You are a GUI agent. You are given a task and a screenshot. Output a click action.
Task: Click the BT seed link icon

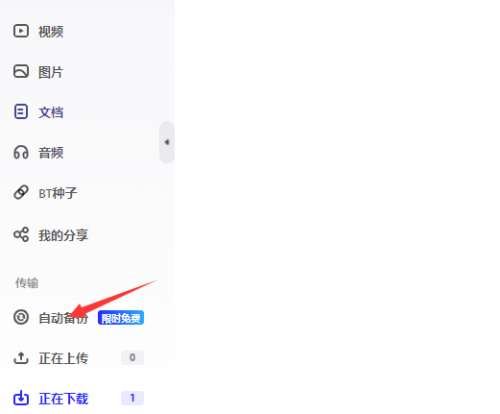pyautogui.click(x=21, y=192)
